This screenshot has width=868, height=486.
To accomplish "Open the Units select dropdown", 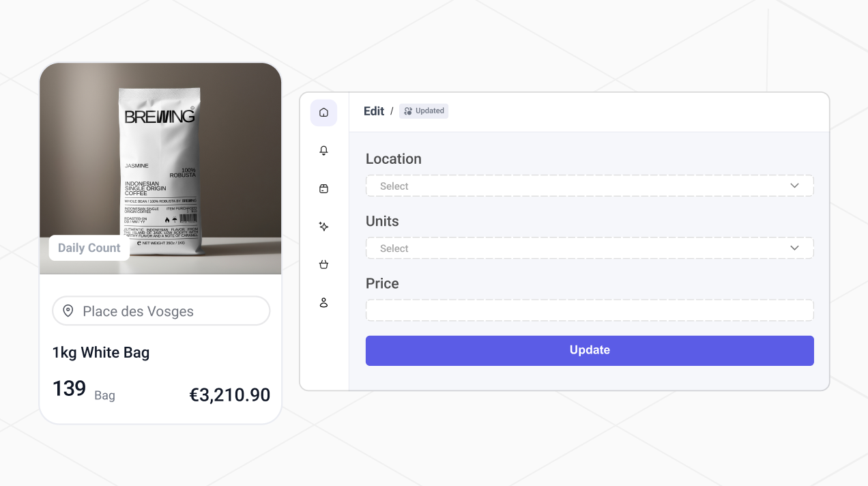I will 590,248.
